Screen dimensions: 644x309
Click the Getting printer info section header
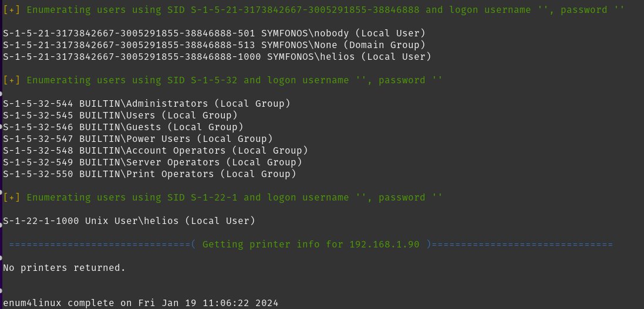point(311,244)
